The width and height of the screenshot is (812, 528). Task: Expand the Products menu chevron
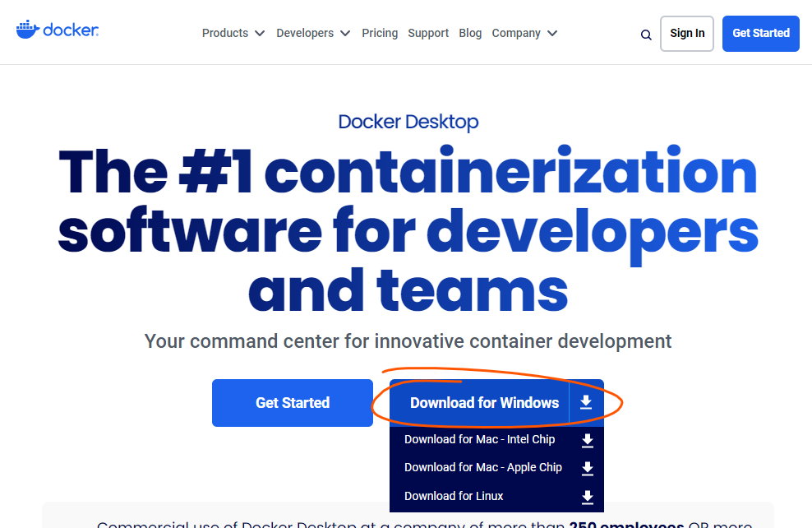[260, 34]
